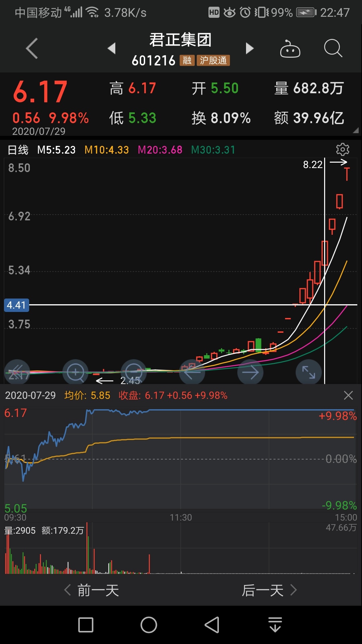The height and width of the screenshot is (644, 362).
Task: Tap the closing info 收盘: 6.17
Action: coord(141,395)
